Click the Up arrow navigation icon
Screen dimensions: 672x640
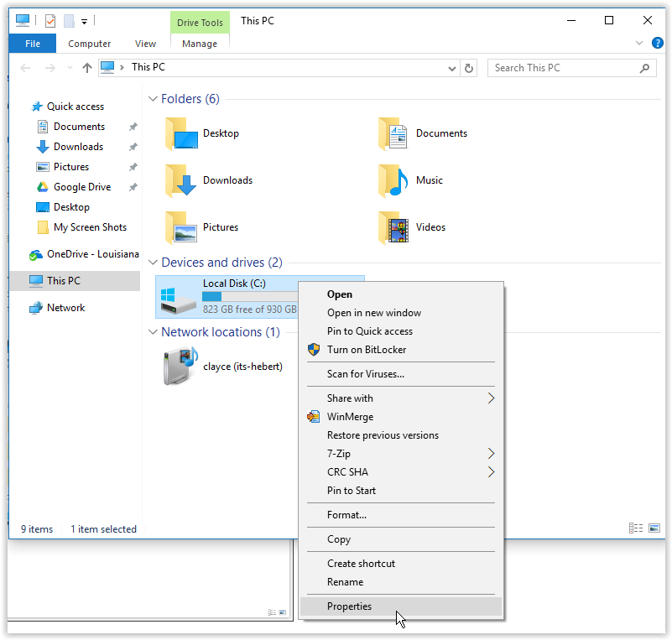tap(87, 68)
